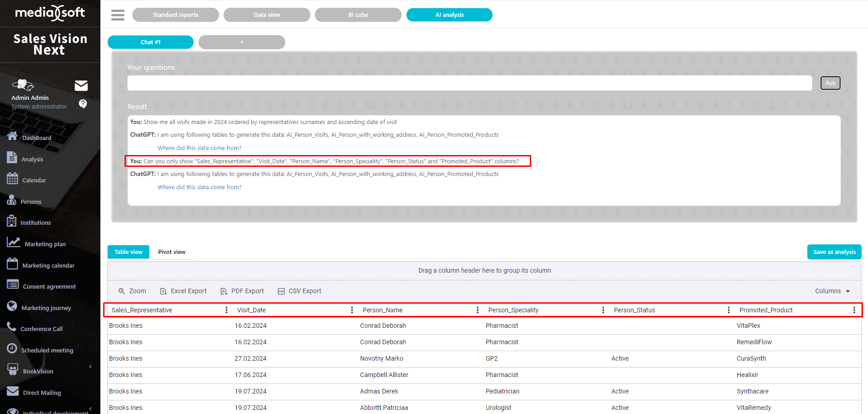Click first "Where did this data come from?" link
Image resolution: width=868 pixels, height=414 pixels.
(199, 148)
